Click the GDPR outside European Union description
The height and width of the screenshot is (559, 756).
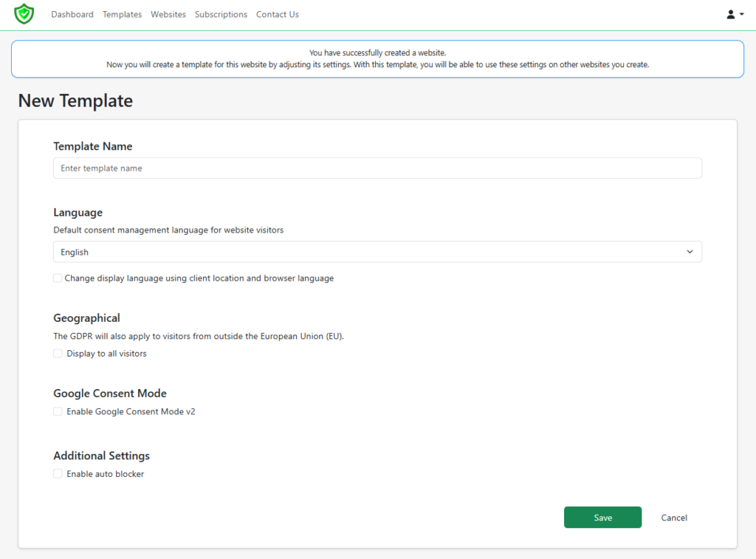coord(199,336)
